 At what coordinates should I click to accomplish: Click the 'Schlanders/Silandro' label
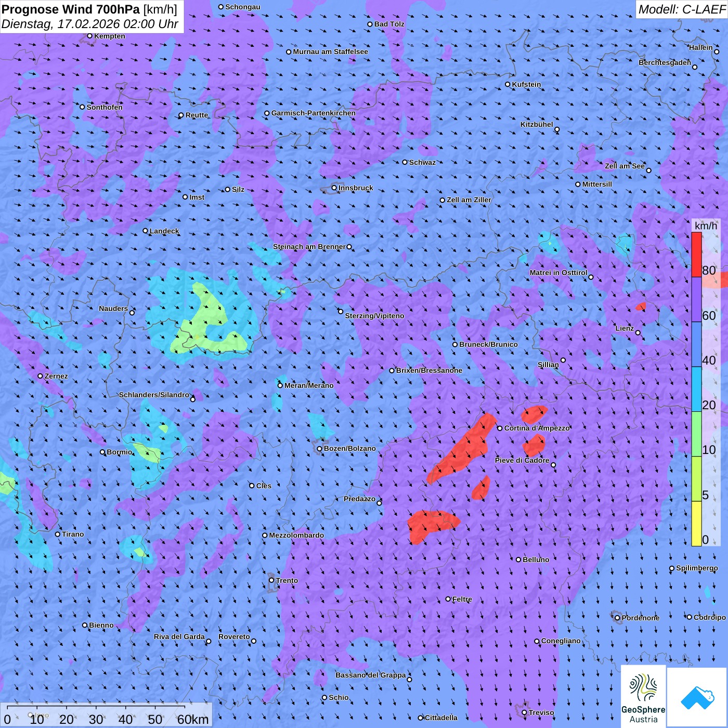point(154,395)
